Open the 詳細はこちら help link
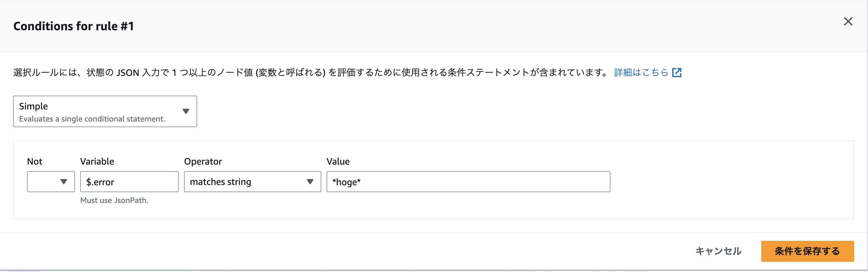The height and width of the screenshot is (272, 868). pyautogui.click(x=641, y=73)
